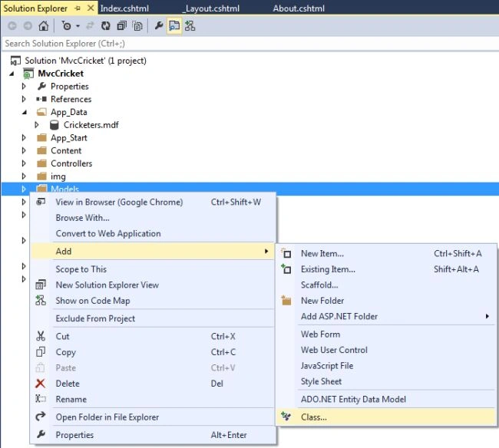The image size is (499, 448).
Task: Expand the Properties tree node
Action: (24, 86)
